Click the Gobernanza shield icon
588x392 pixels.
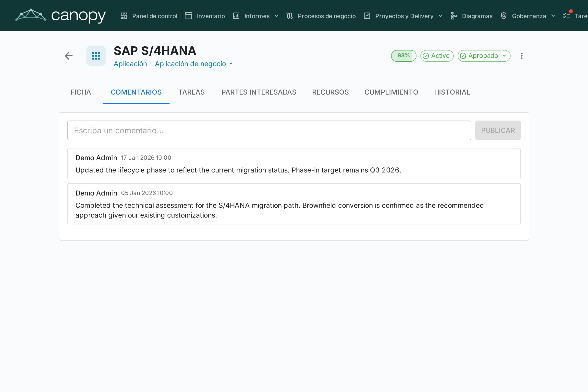(x=504, y=16)
